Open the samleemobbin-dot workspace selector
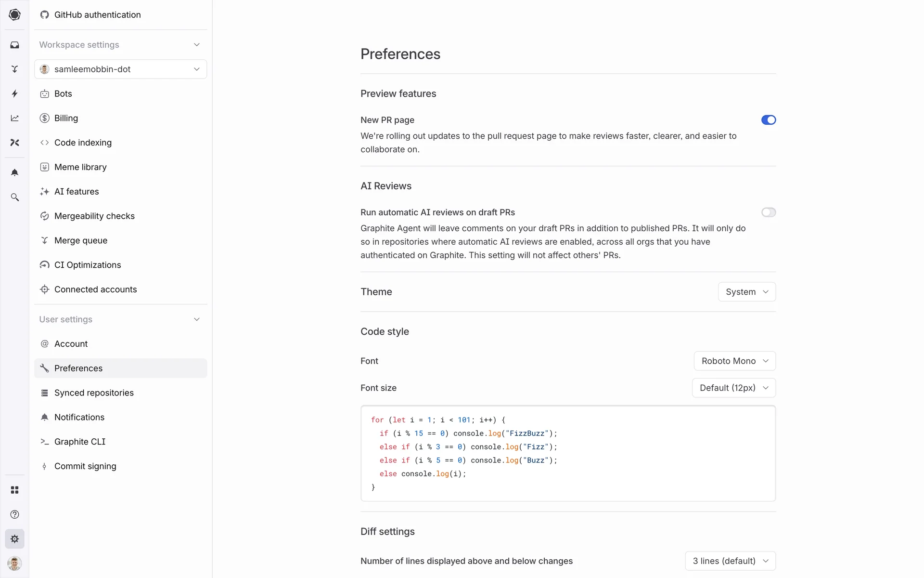This screenshot has height=578, width=924. click(x=120, y=69)
